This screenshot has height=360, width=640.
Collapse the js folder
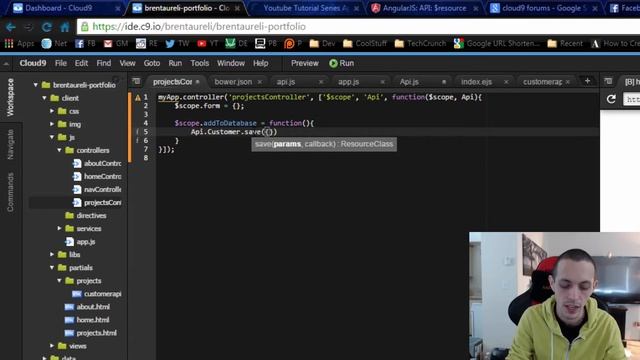tap(52, 137)
